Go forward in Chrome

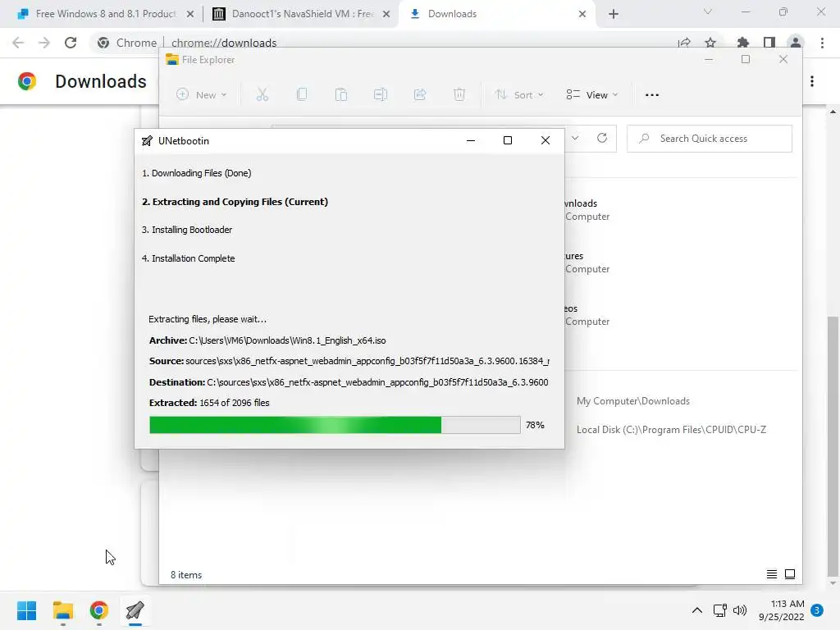44,43
